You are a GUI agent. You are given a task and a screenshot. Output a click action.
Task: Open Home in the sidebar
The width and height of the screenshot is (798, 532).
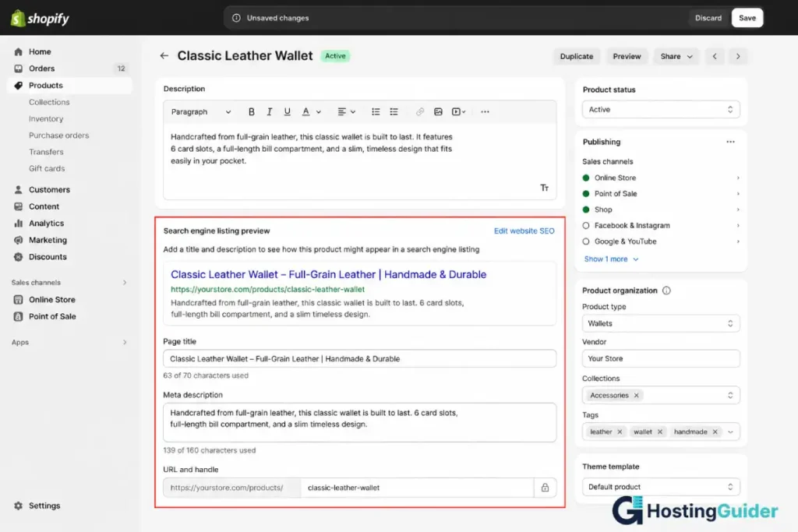(x=69, y=52)
